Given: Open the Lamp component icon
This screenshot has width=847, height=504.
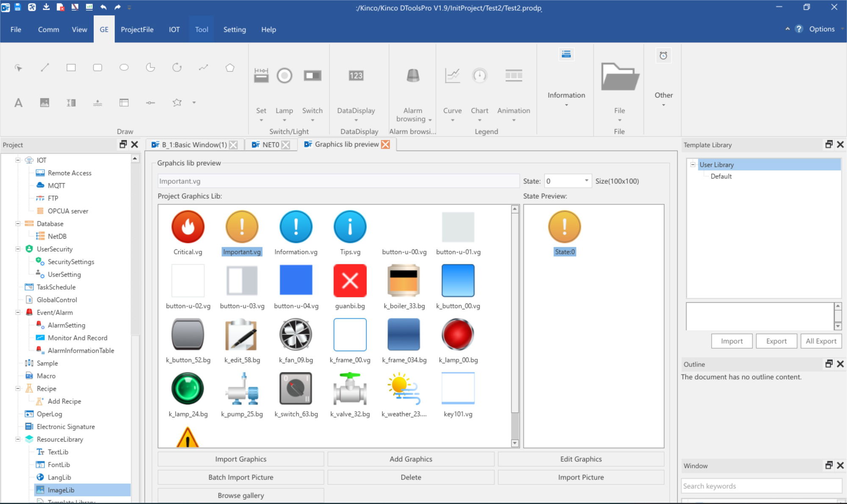Looking at the screenshot, I should point(284,76).
